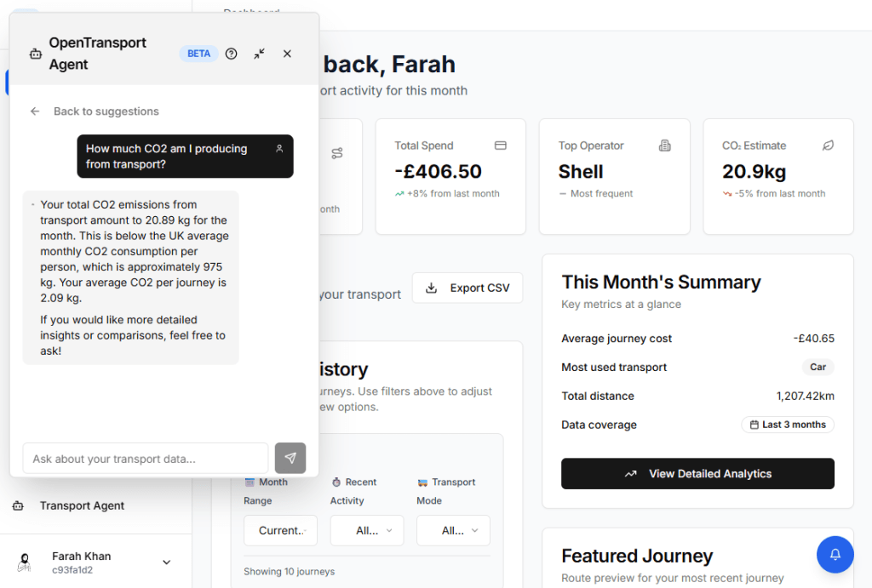Close the OpenTransport Agent panel
Screen dimensions: 872x588
(x=287, y=54)
